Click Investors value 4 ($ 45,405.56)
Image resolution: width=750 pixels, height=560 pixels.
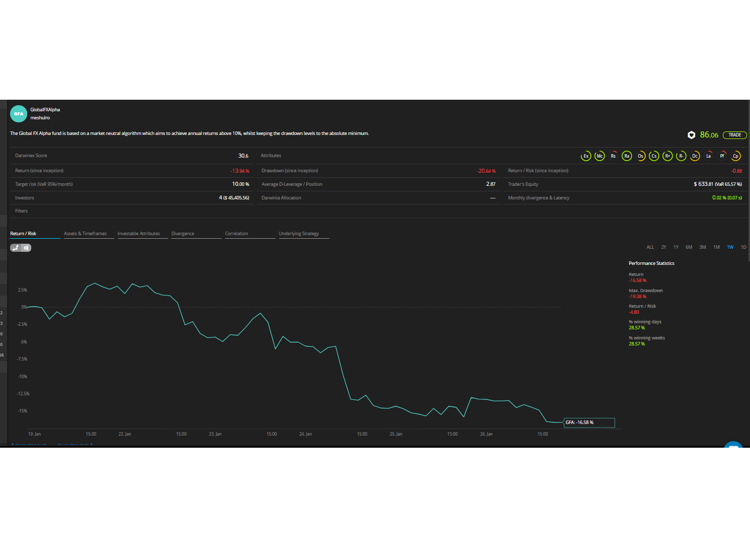tap(234, 198)
